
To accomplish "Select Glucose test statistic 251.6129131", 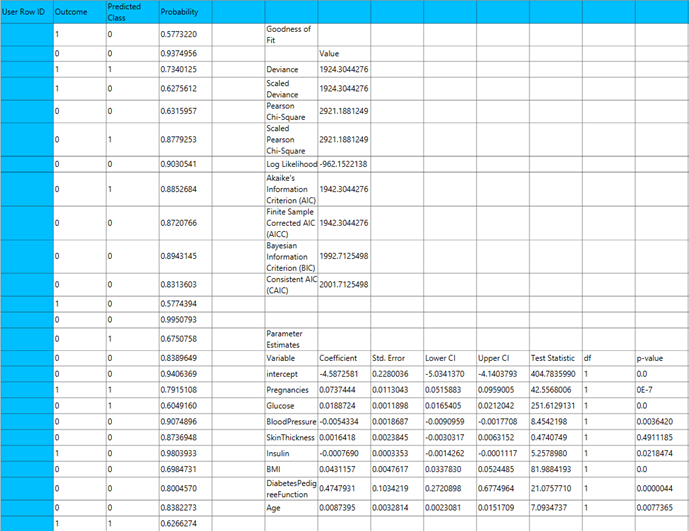I will click(x=555, y=406).
